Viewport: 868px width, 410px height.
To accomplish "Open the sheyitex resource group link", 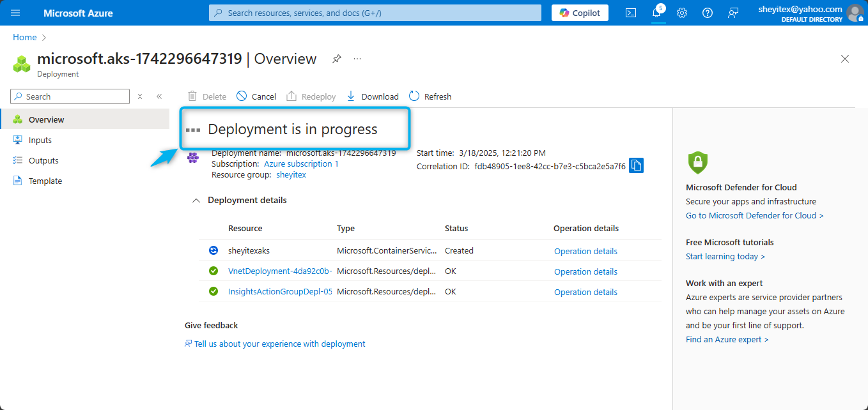I will (x=291, y=174).
